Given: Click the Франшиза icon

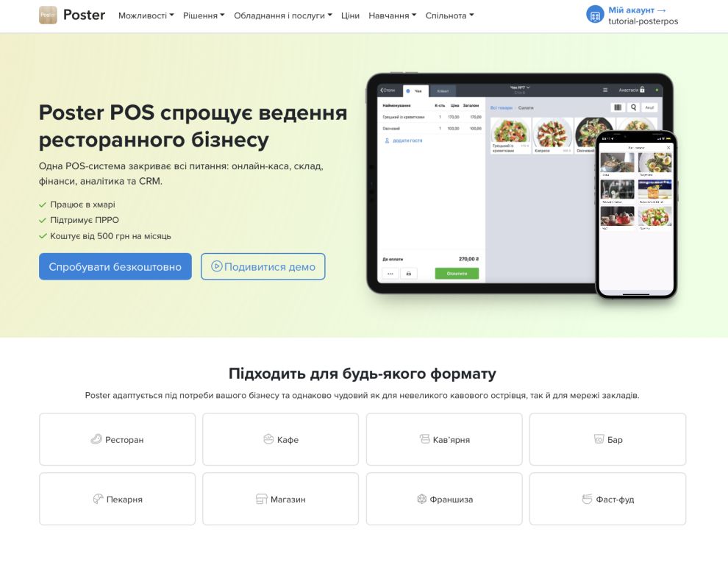Looking at the screenshot, I should 421,499.
